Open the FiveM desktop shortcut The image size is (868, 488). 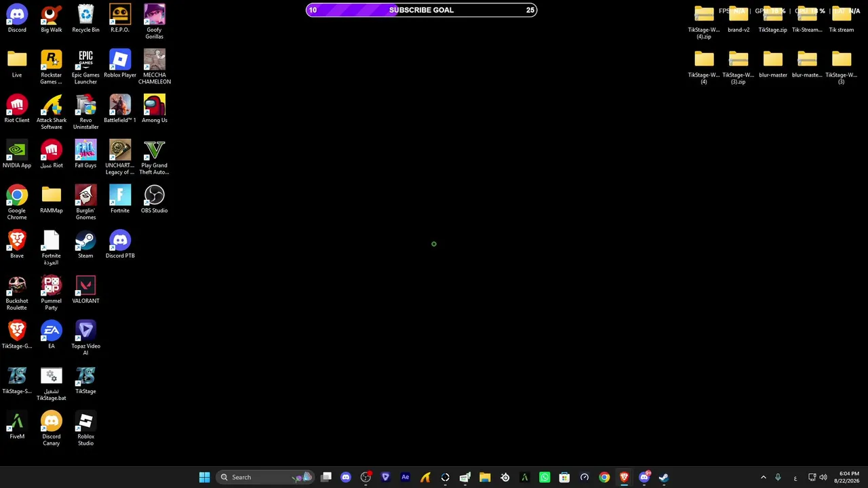pyautogui.click(x=17, y=425)
